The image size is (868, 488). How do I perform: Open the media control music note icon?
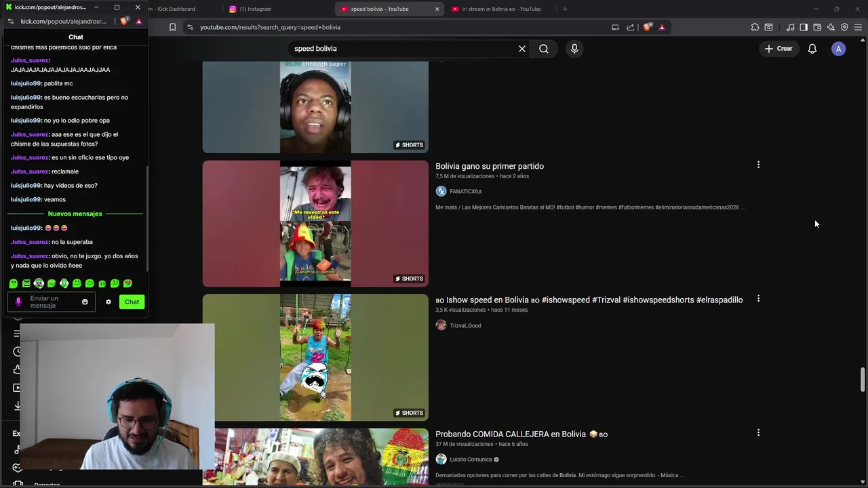(790, 27)
